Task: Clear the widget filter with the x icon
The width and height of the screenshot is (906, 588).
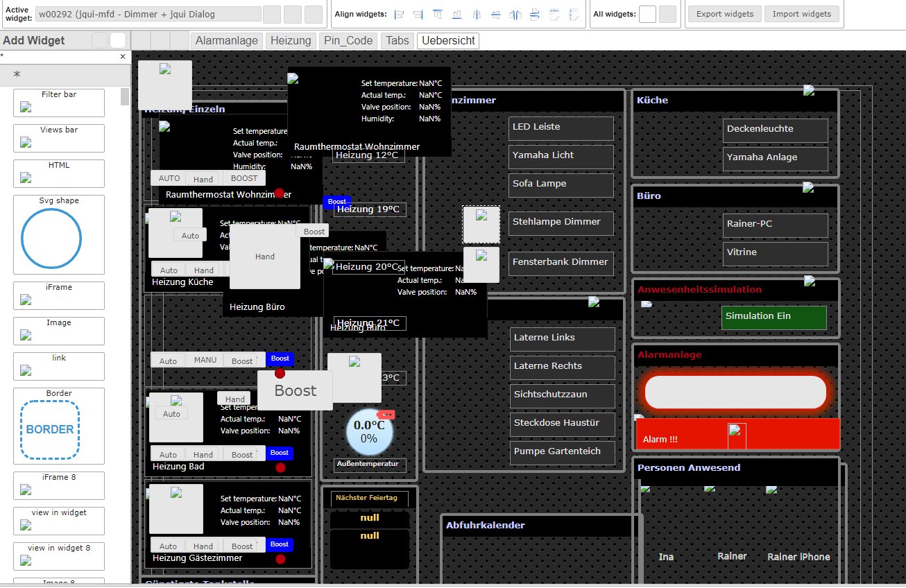Action: [123, 57]
